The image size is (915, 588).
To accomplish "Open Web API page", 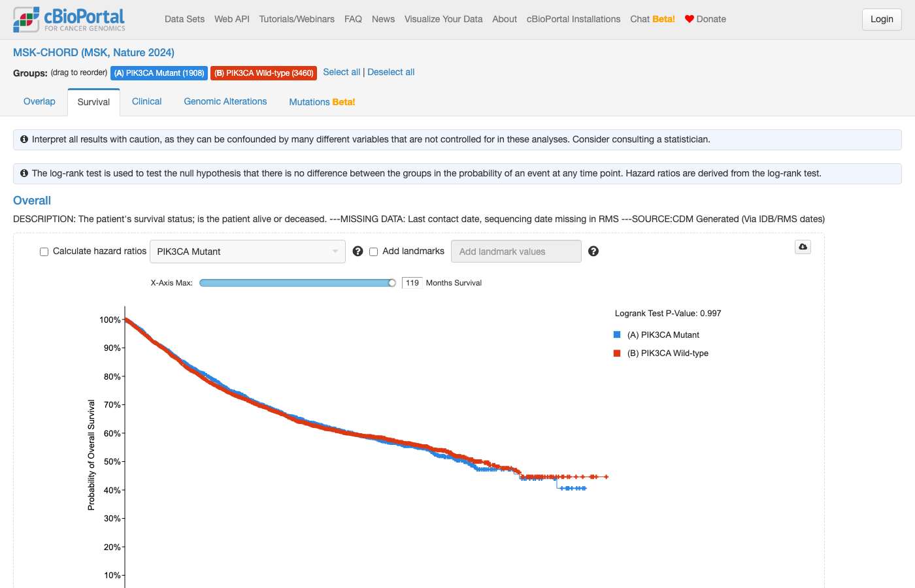I will click(x=232, y=19).
